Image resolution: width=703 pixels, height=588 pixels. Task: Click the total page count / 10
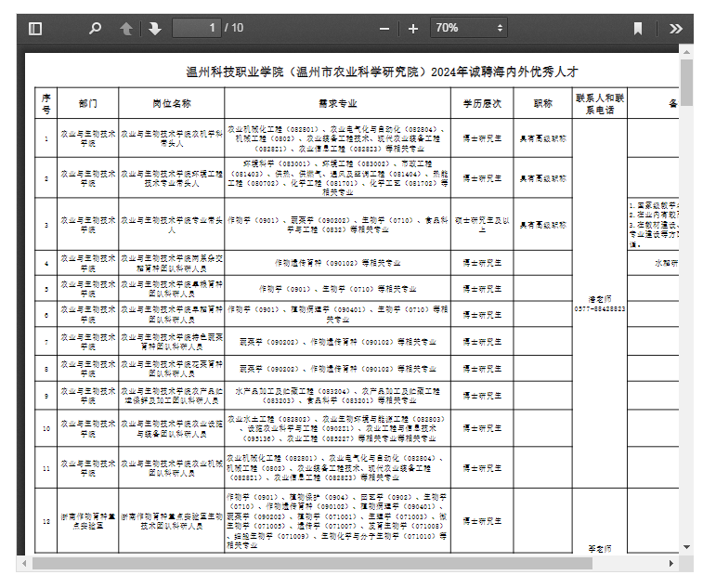click(234, 28)
